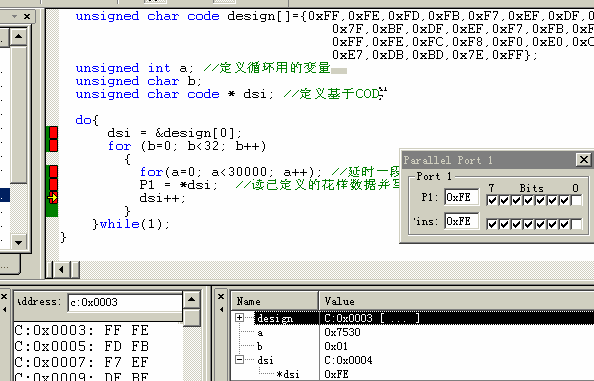Close the memory window panel

click(x=4, y=297)
